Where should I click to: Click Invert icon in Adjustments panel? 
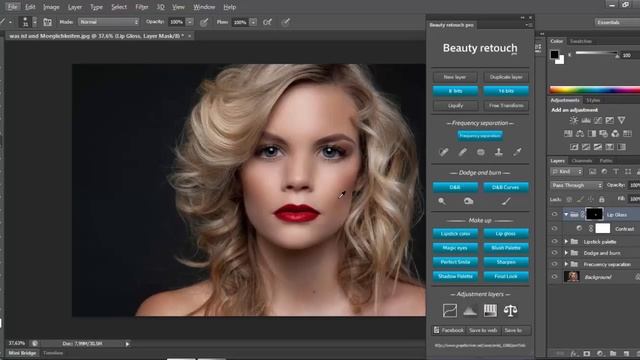(574, 147)
